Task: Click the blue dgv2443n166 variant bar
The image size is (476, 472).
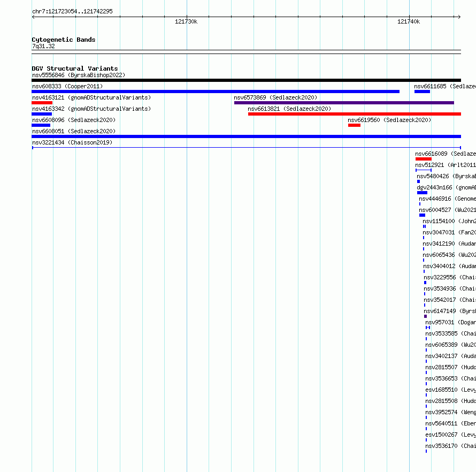Action: coord(423,193)
